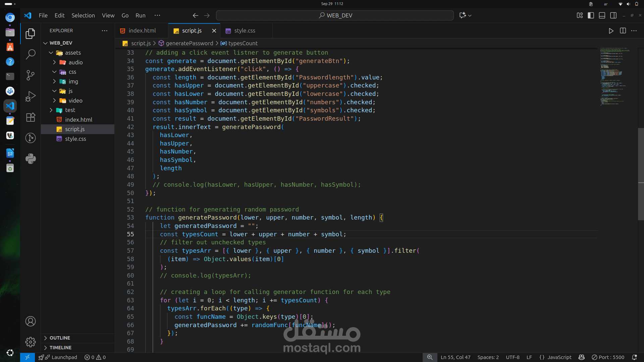This screenshot has width=644, height=362.
Task: Toggle the secondary side bar layout button
Action: (613, 15)
